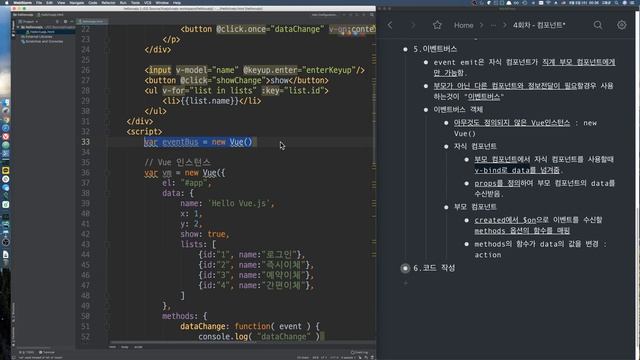Click the 6.코드 작성 item text
The width and height of the screenshot is (640, 360).
pyautogui.click(x=434, y=268)
